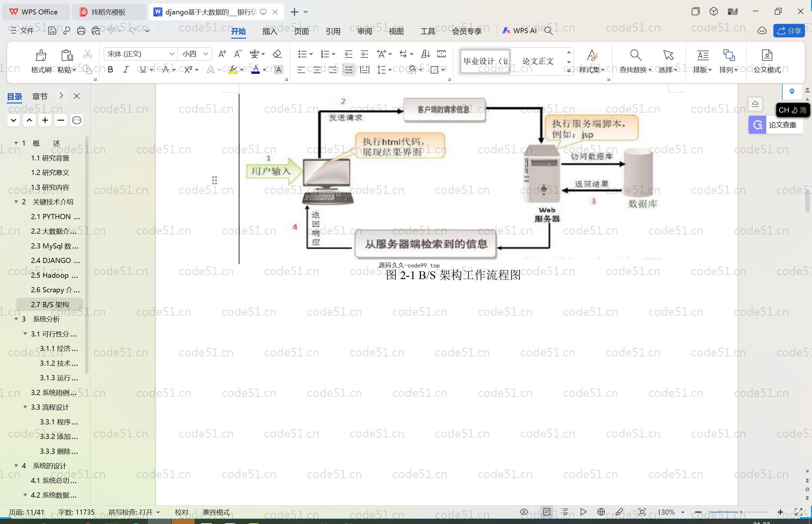Click the Web Layout globe icon in status bar
Viewport: 812px width, 524px height.
coord(601,512)
